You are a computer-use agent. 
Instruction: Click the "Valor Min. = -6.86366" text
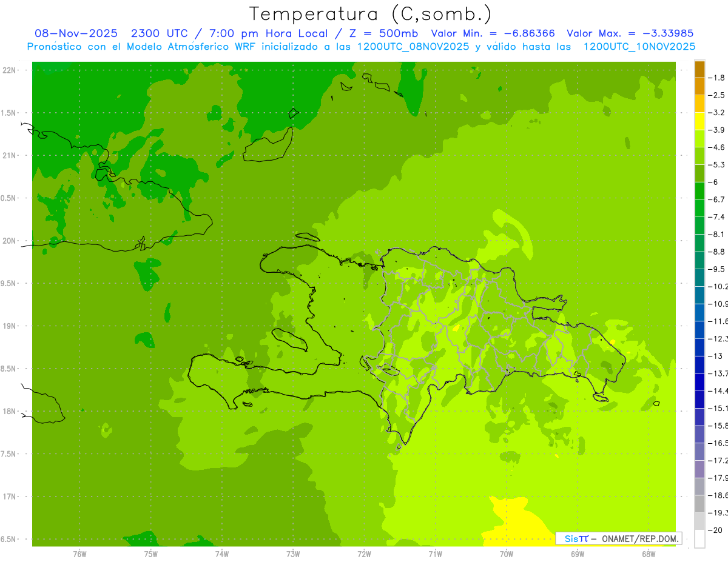pyautogui.click(x=493, y=33)
